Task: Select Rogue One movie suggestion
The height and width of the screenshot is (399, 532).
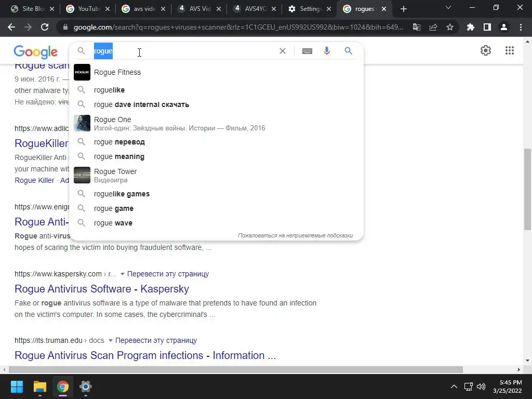Action: tap(216, 124)
